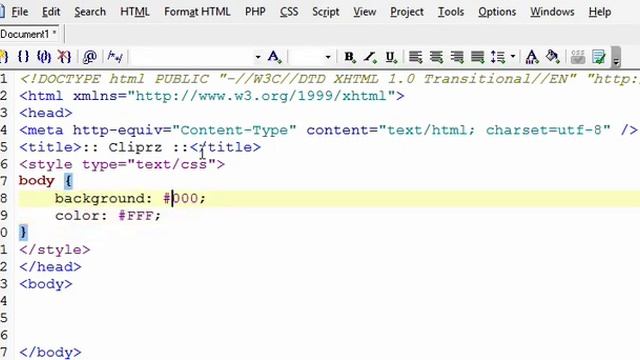The image size is (640, 360).
Task: Click the font family icon with letter A
Action: [275, 56]
